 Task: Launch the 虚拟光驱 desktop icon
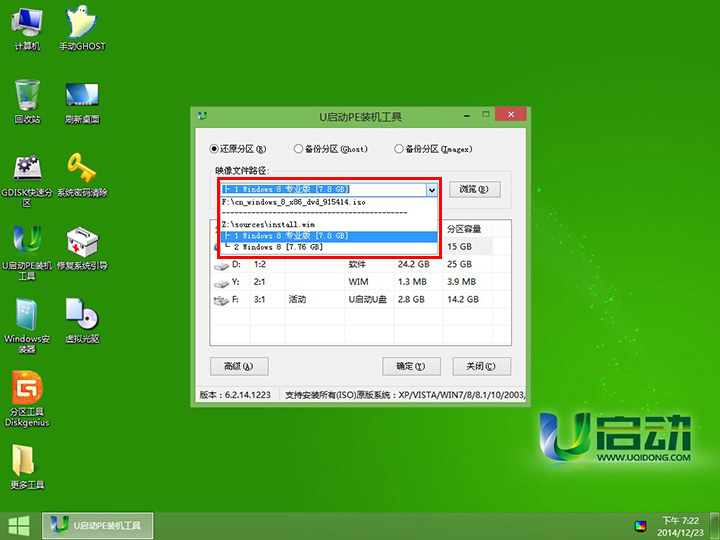tap(82, 321)
